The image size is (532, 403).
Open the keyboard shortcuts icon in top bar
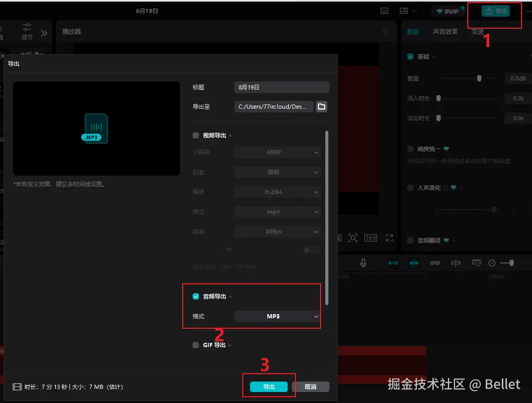[384, 11]
